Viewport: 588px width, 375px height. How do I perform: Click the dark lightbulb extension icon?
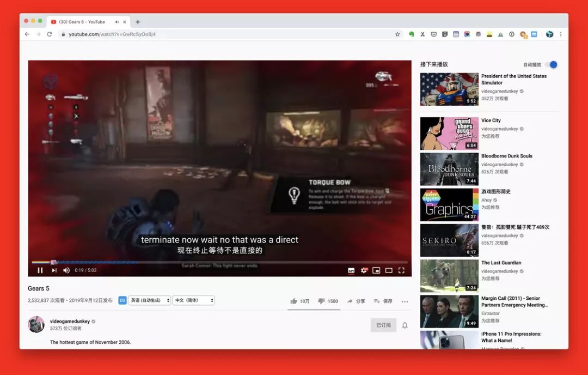pos(445,34)
